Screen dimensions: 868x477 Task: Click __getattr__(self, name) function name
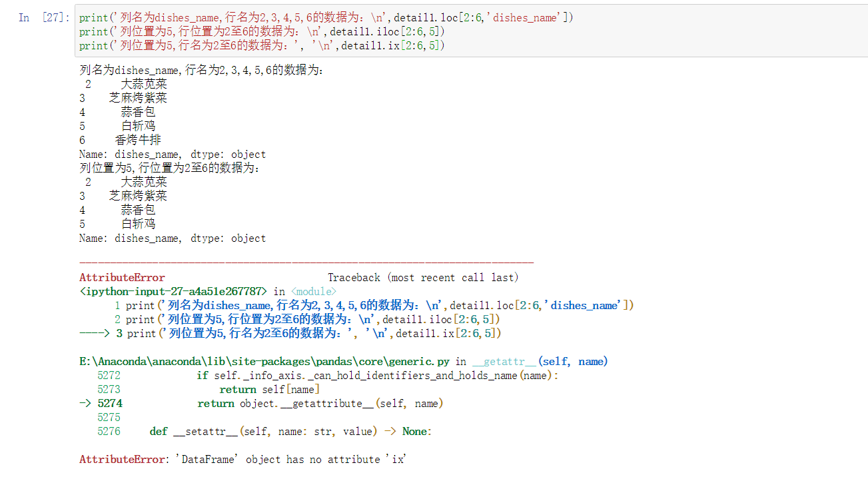(x=540, y=361)
